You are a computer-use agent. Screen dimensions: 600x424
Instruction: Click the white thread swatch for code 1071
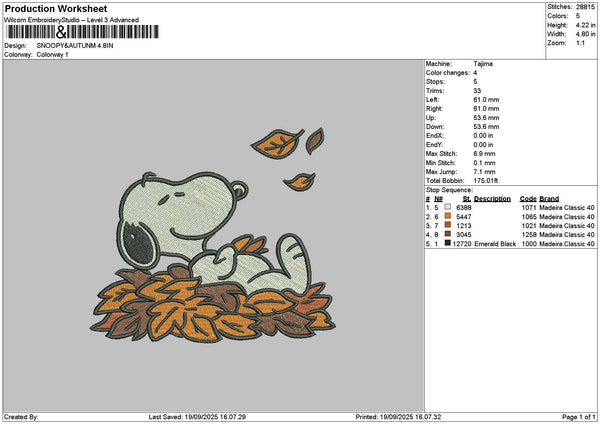tap(448, 207)
